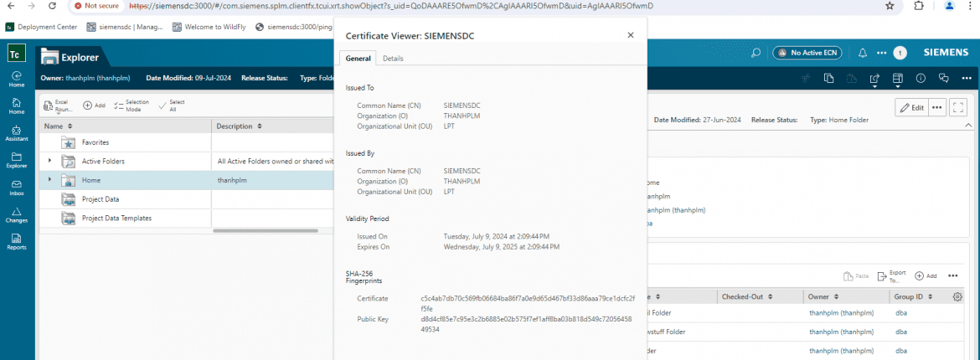980x360 pixels.
Task: Click the Edit button
Action: [911, 107]
